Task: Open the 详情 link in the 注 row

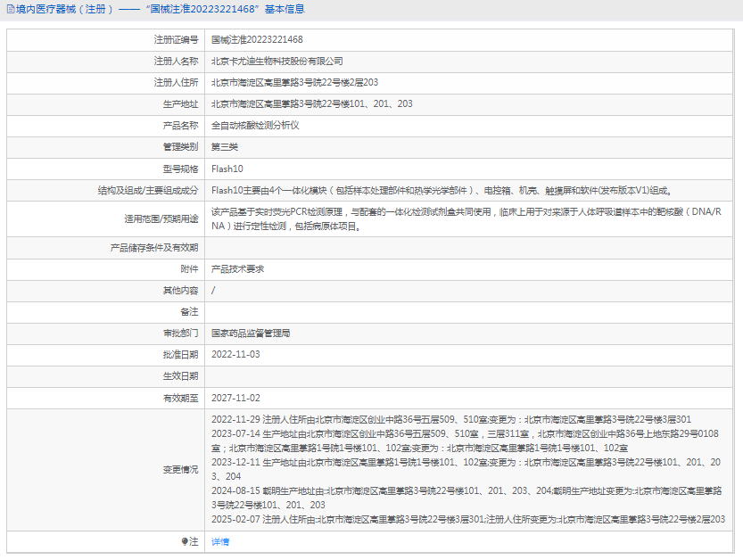Action: pyautogui.click(x=219, y=541)
